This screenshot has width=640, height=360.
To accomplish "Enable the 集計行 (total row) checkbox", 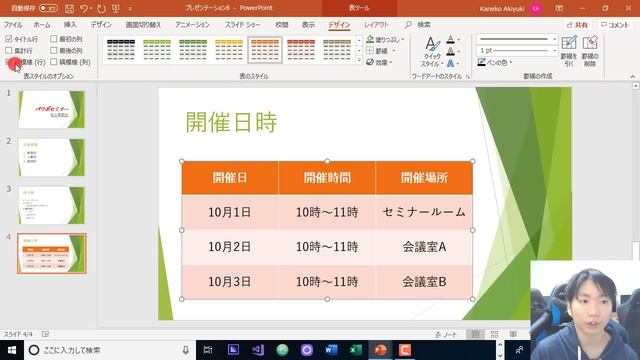I will click(x=9, y=50).
